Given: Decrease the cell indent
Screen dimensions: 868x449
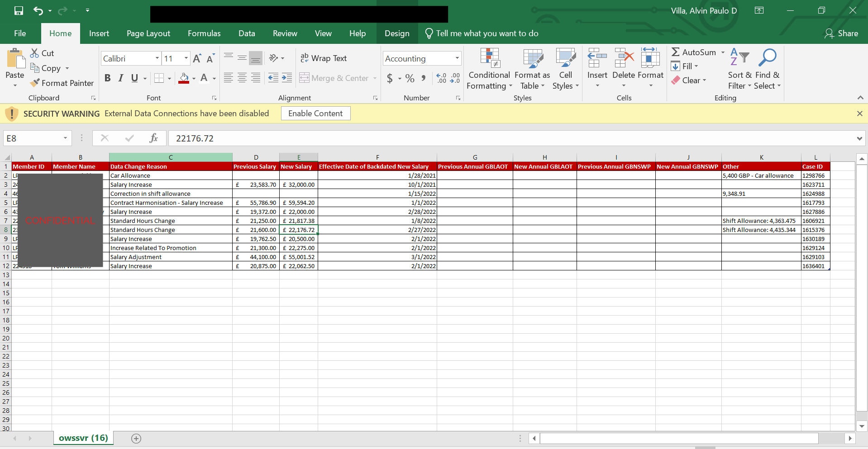Looking at the screenshot, I should (273, 78).
